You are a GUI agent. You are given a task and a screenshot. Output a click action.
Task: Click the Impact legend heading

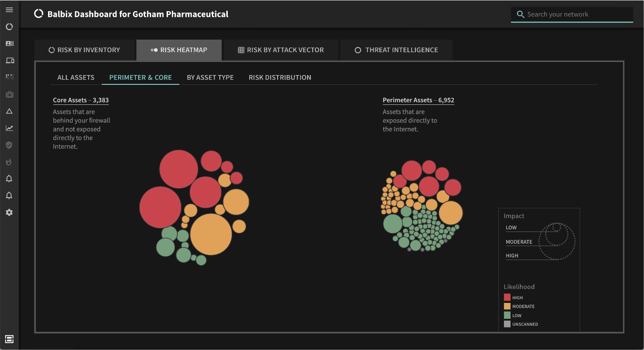click(514, 216)
